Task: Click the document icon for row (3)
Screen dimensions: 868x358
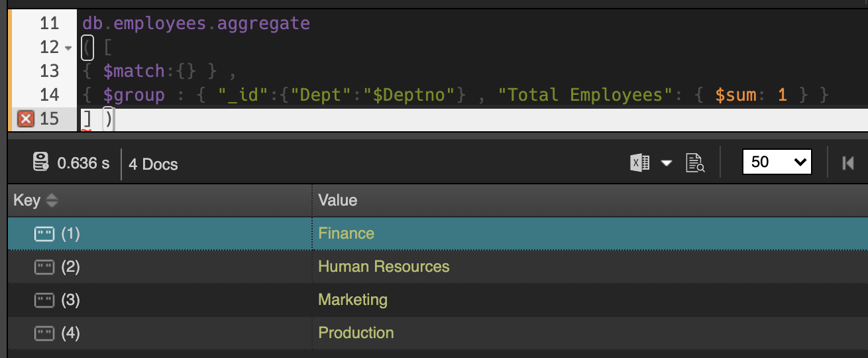Action: click(44, 300)
